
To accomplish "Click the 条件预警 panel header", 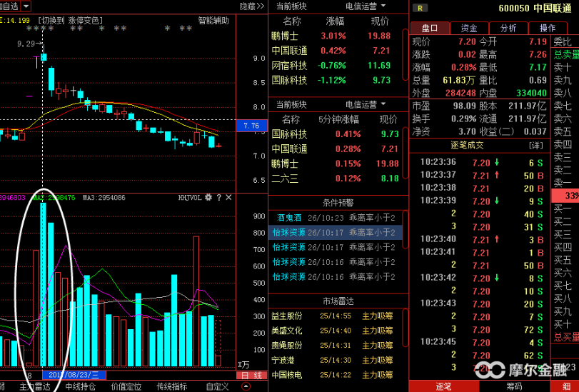I will (x=338, y=203).
